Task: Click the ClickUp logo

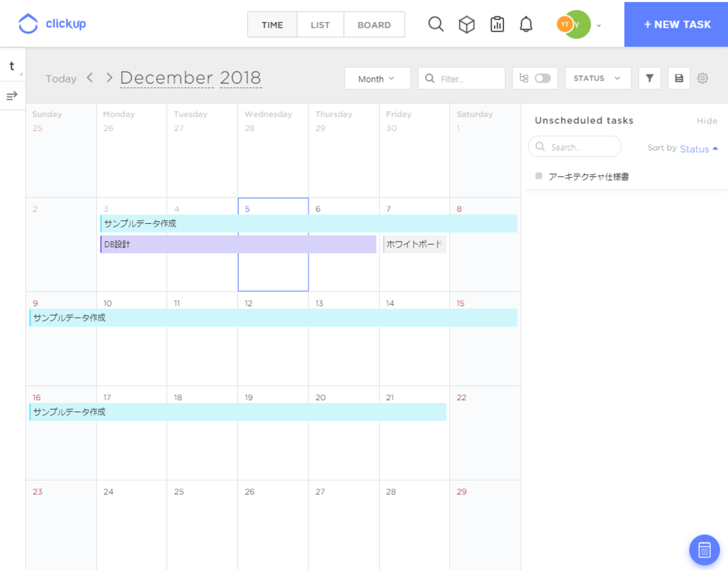Action: (x=52, y=23)
